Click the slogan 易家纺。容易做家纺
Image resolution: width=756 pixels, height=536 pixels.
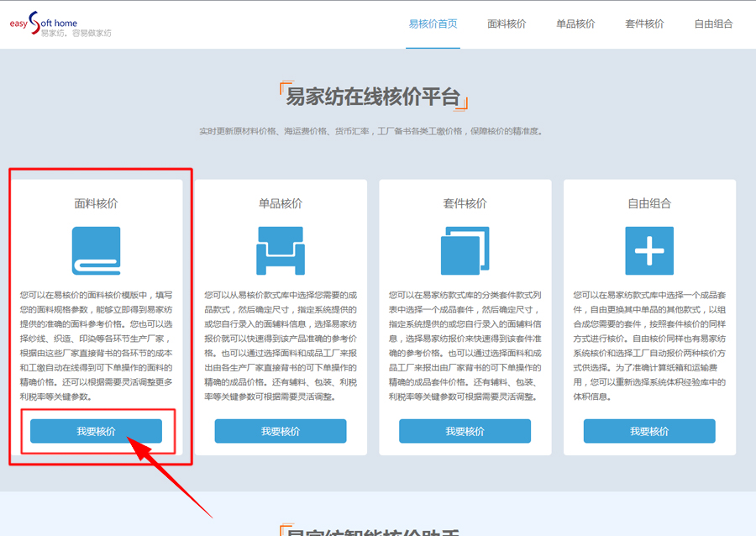click(76, 34)
